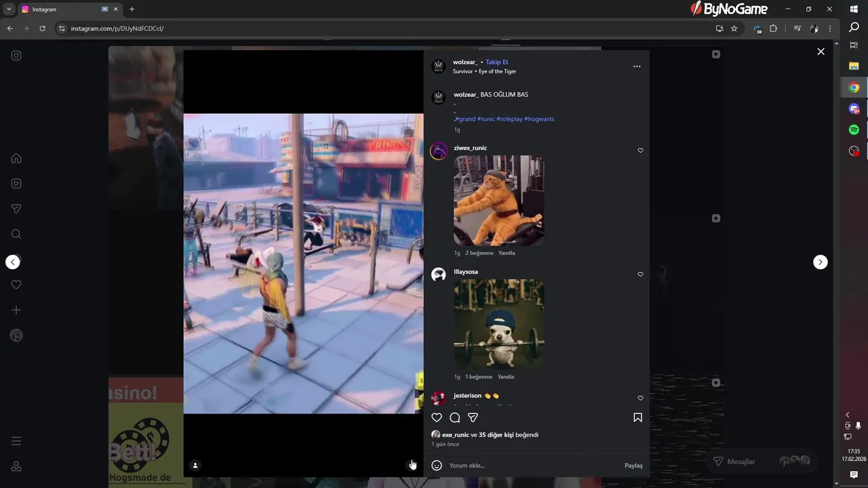
Task: Open post more options three dots
Action: (637, 66)
